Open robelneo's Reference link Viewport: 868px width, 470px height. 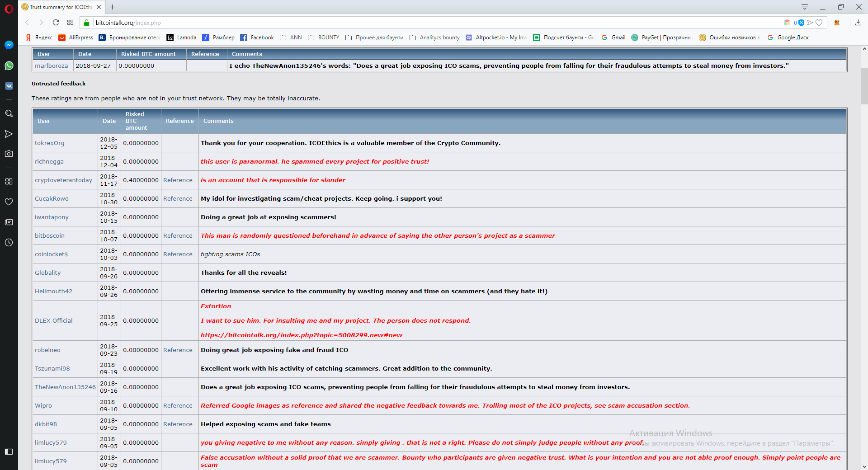pos(178,350)
